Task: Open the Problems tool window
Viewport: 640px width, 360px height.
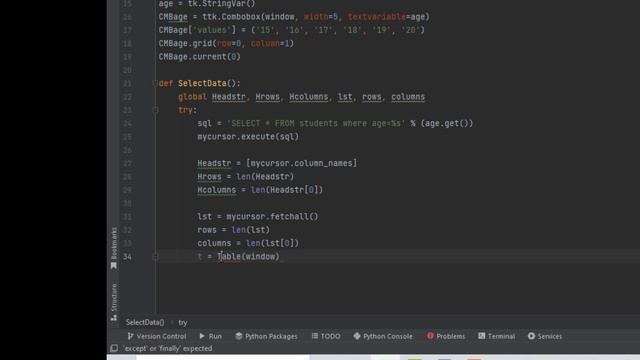Action: (x=446, y=336)
